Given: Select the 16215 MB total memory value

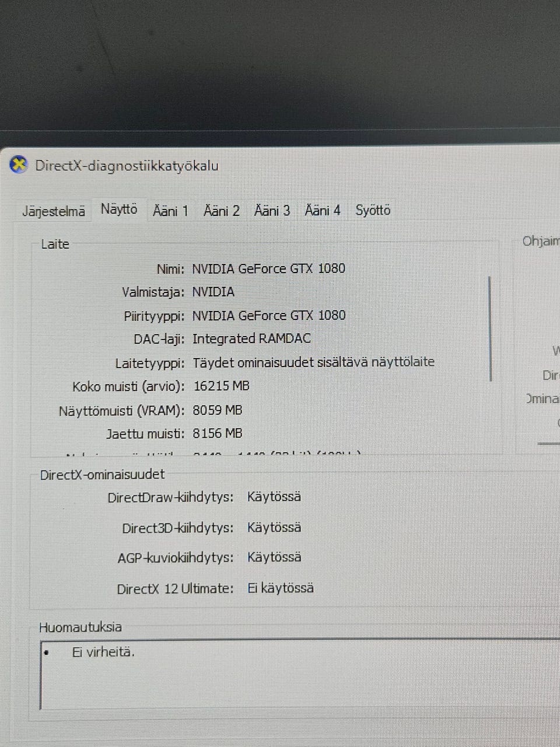Looking at the screenshot, I should tap(221, 386).
